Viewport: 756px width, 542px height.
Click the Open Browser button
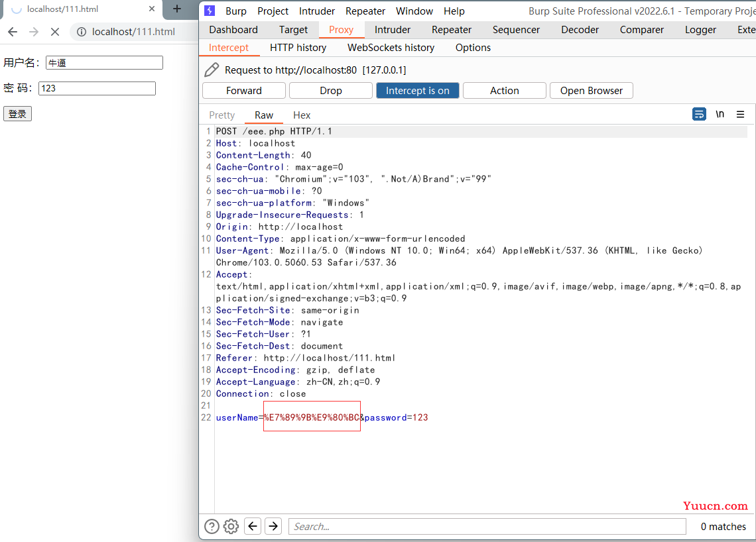(x=591, y=91)
